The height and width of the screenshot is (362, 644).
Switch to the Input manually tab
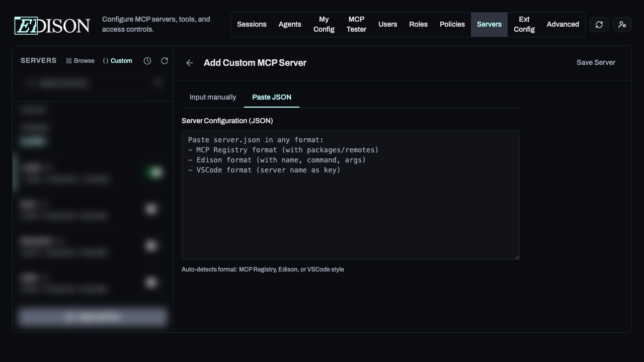[213, 97]
